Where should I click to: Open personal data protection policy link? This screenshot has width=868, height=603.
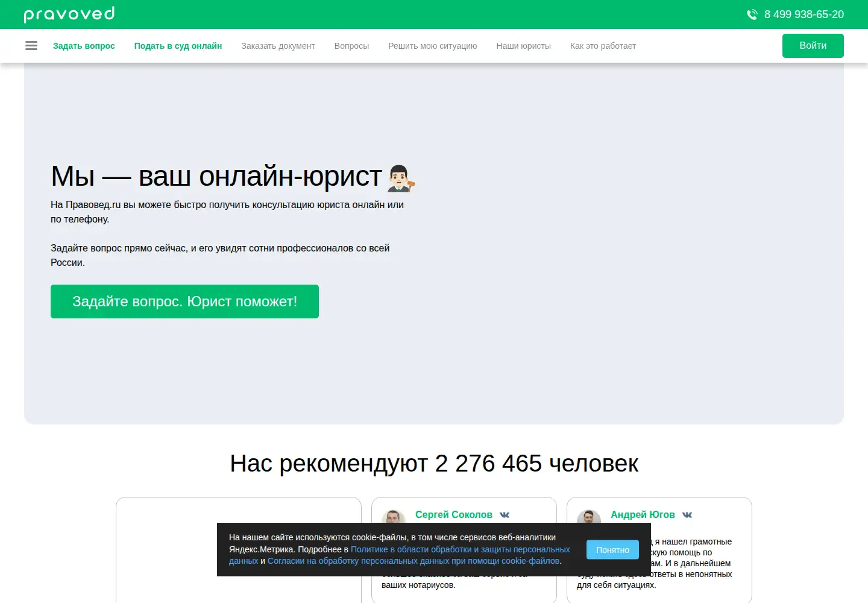click(400, 555)
